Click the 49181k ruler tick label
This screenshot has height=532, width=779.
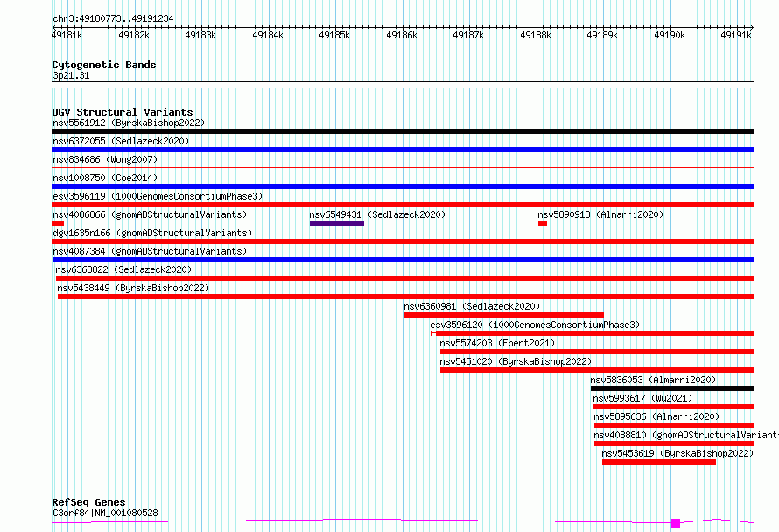coord(67,35)
